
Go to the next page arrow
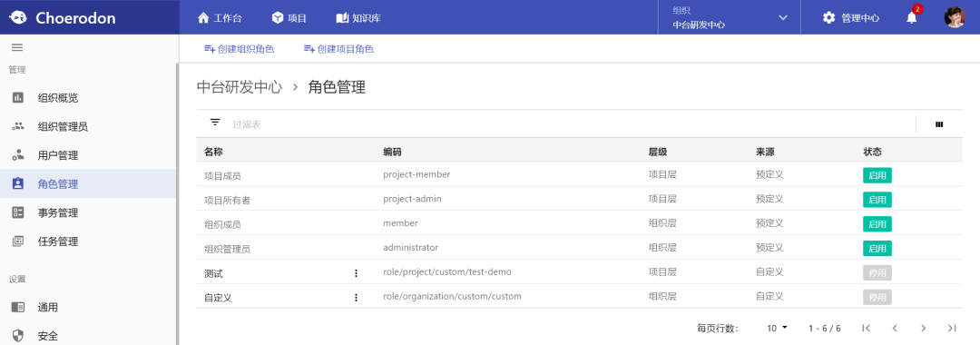point(923,328)
